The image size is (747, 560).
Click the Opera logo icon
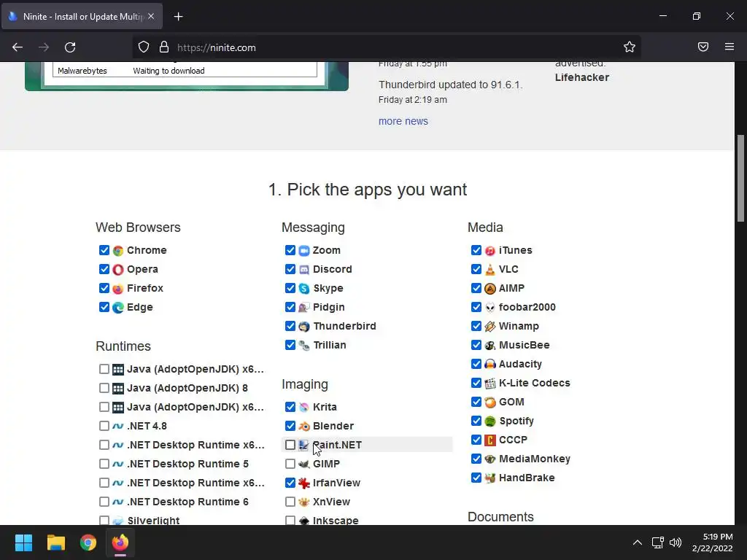click(x=118, y=270)
